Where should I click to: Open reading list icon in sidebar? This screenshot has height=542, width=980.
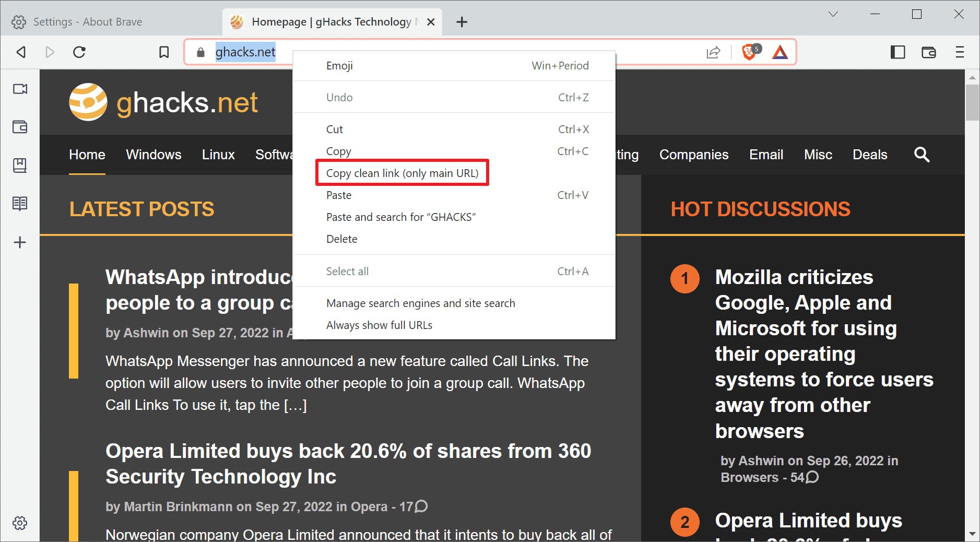(x=20, y=203)
